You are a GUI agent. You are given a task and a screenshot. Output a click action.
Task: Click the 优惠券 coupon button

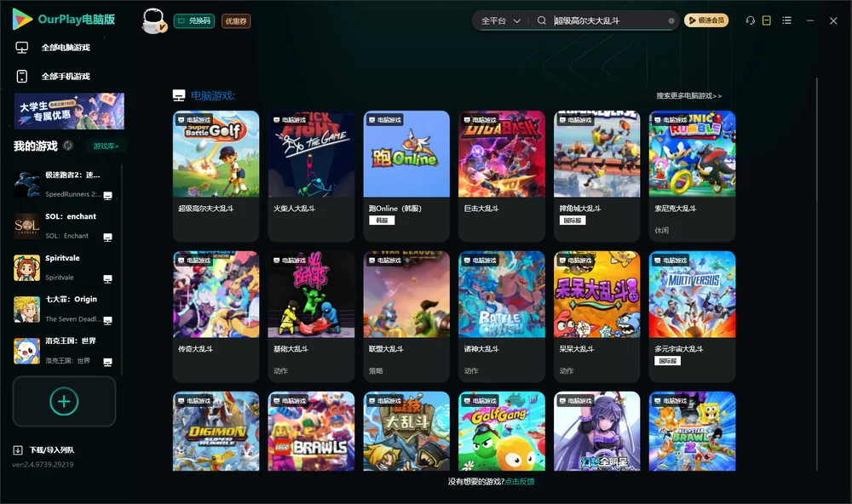pyautogui.click(x=236, y=21)
